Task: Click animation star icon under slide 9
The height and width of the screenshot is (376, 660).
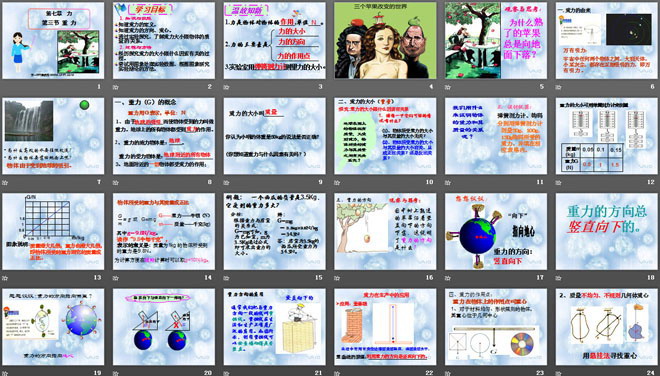Action: click(226, 183)
